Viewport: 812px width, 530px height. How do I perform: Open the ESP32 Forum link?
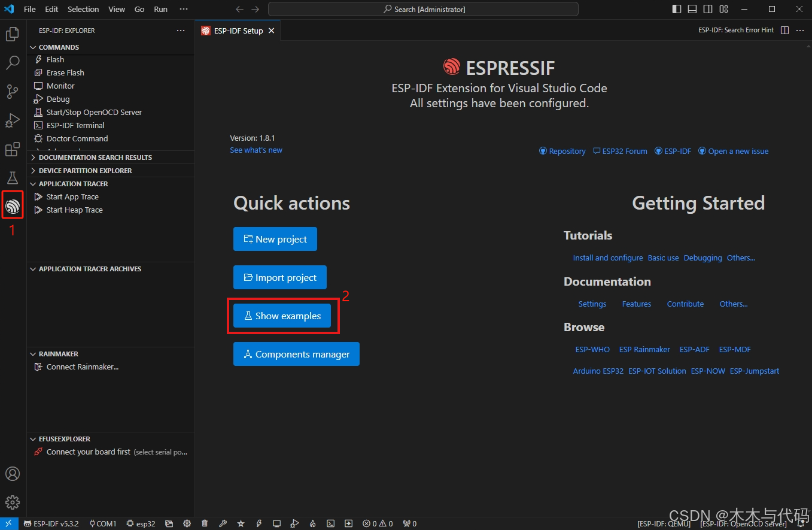[x=620, y=152]
